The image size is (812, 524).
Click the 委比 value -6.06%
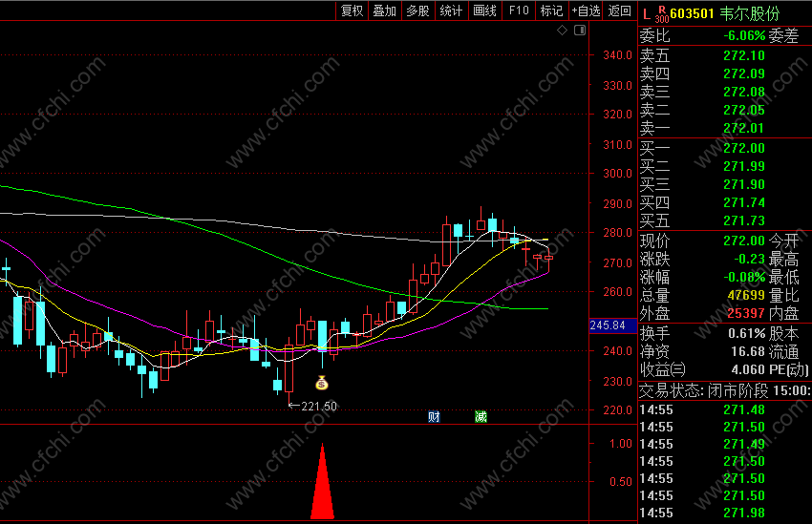pyautogui.click(x=744, y=35)
